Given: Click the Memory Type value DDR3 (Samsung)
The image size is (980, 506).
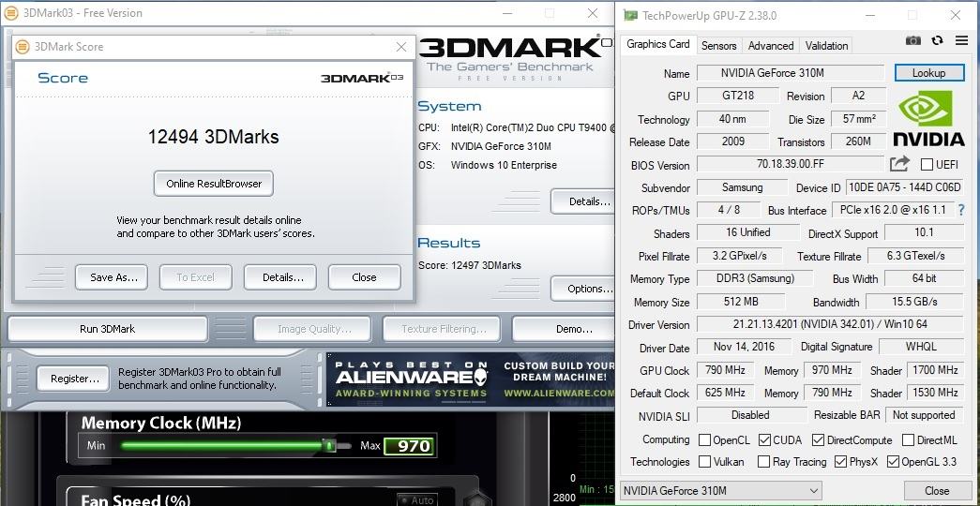Looking at the screenshot, I should (x=755, y=278).
